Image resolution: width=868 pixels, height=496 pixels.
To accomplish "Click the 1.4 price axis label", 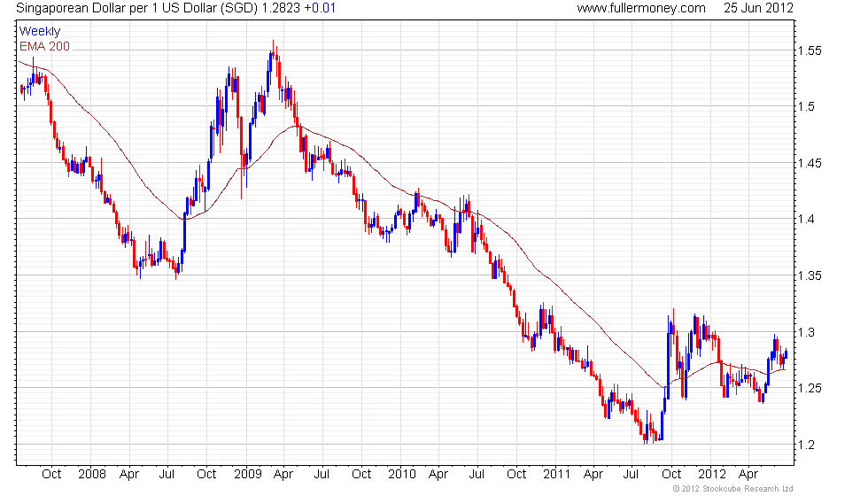I will pos(806,220).
